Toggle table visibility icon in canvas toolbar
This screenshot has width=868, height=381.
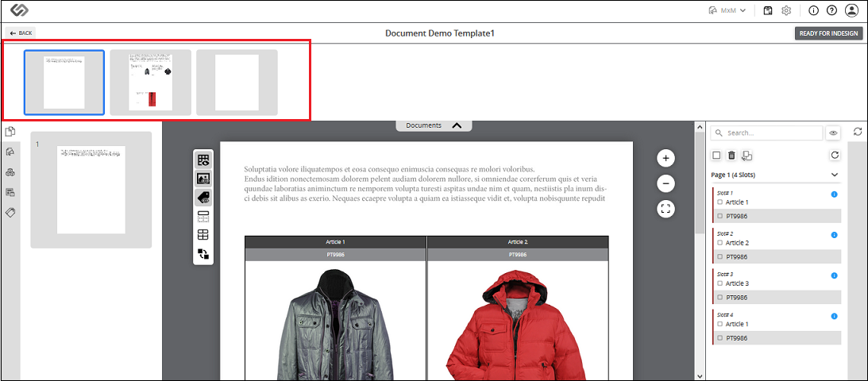[x=203, y=160]
